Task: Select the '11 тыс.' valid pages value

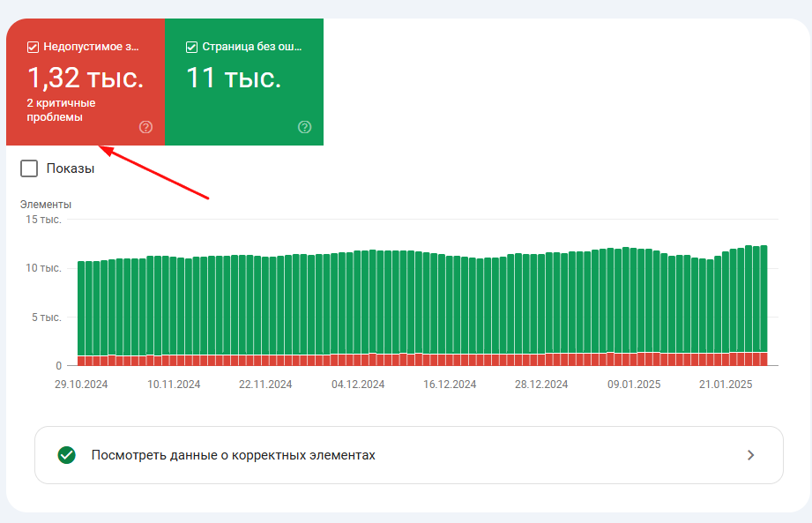Action: click(x=234, y=78)
